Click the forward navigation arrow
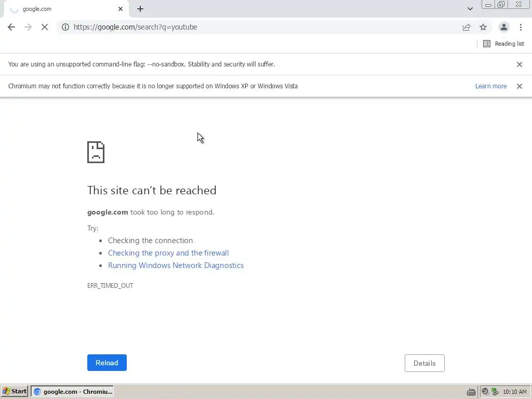Image resolution: width=532 pixels, height=399 pixels. [x=28, y=27]
